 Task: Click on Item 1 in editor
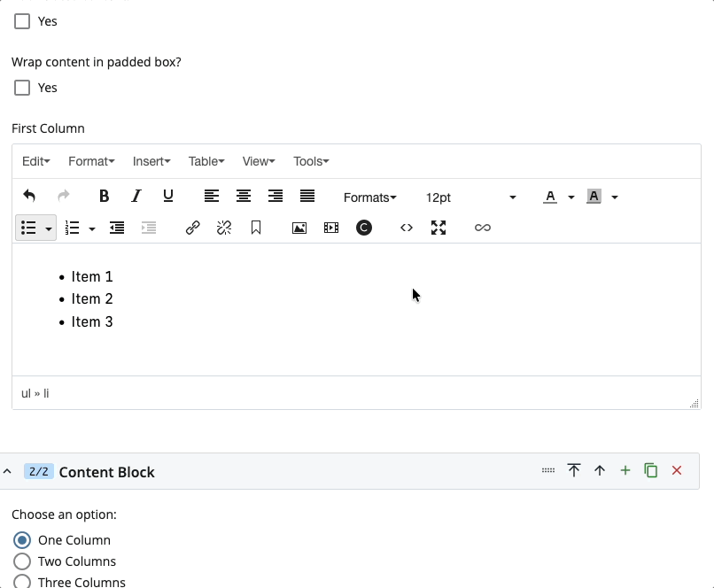92,276
